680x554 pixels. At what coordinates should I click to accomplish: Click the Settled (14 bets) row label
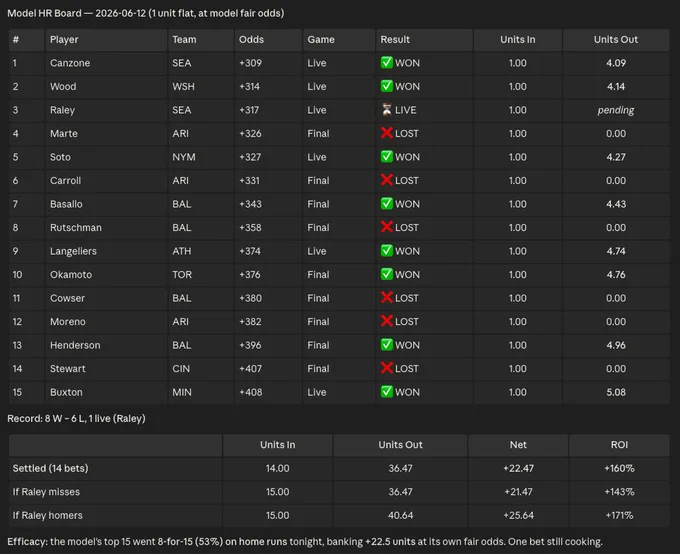pyautogui.click(x=50, y=469)
